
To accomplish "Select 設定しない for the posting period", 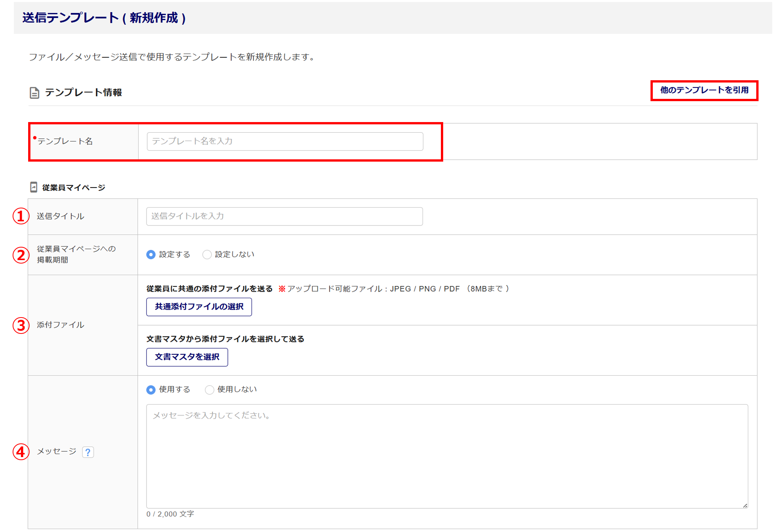I will click(207, 254).
